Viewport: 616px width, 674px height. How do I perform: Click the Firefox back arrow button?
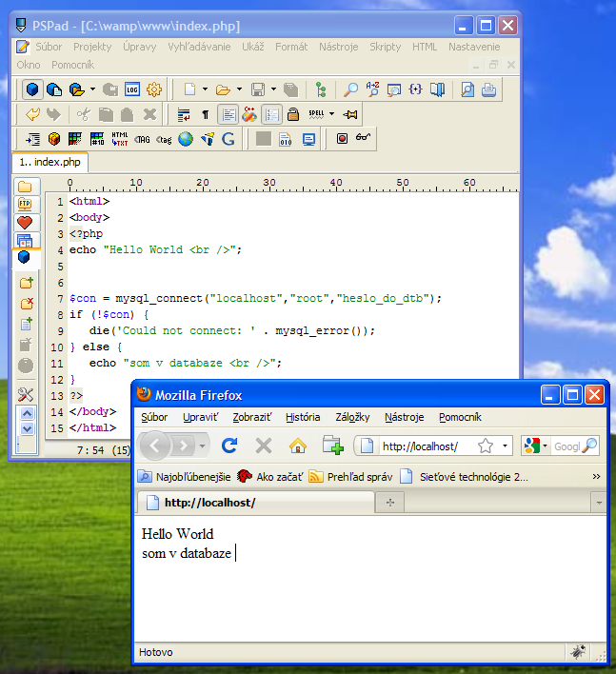click(155, 446)
